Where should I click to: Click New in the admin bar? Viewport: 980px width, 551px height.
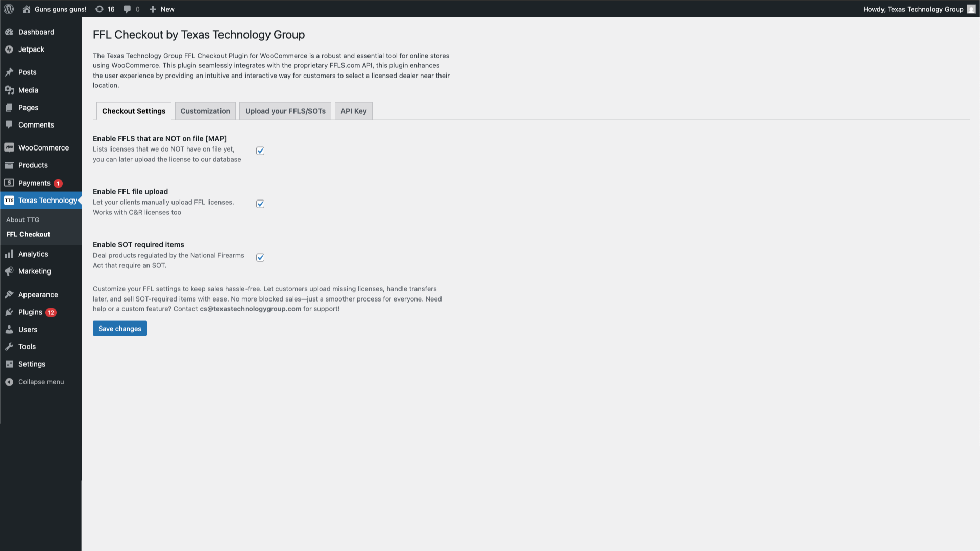(167, 9)
